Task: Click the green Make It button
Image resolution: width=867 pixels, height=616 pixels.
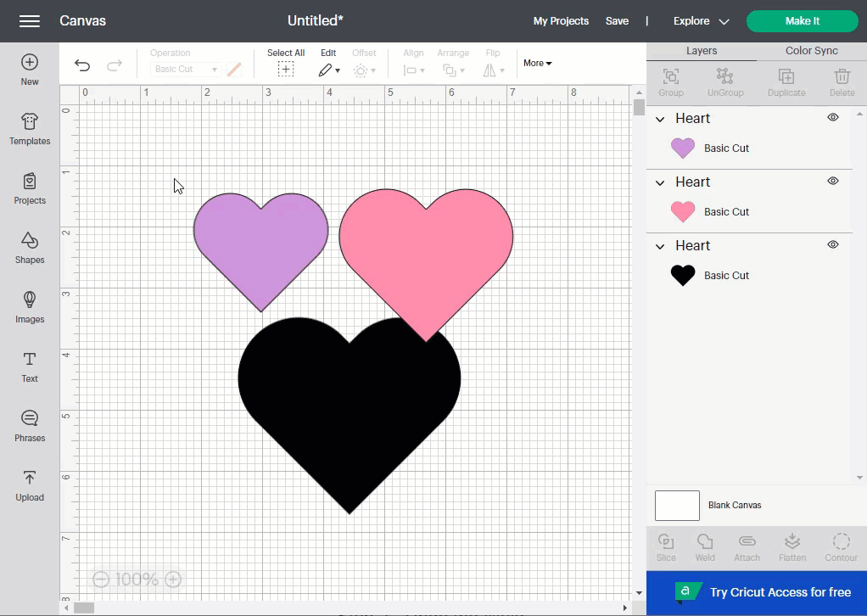Action: click(x=802, y=21)
